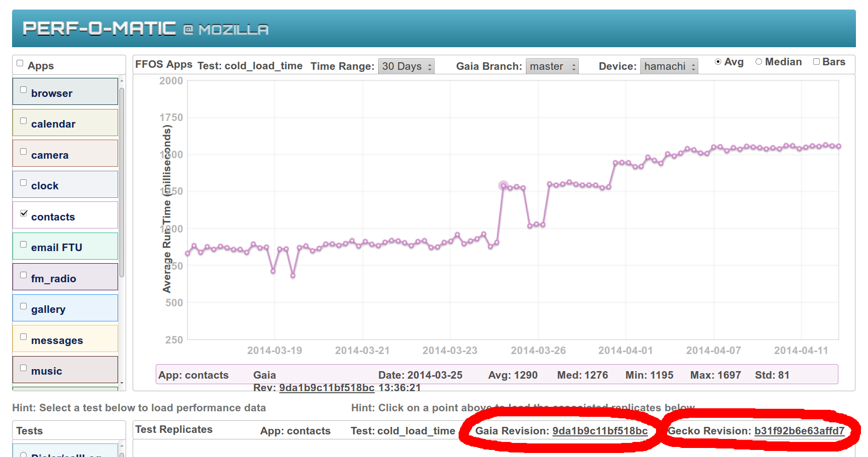Open the Gaia Branch master dropdown

point(552,66)
